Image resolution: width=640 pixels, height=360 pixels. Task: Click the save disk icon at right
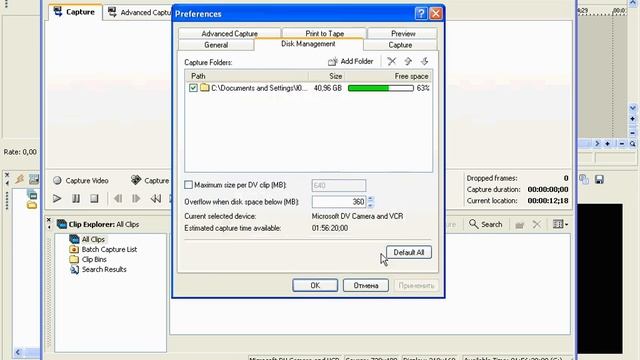(599, 180)
